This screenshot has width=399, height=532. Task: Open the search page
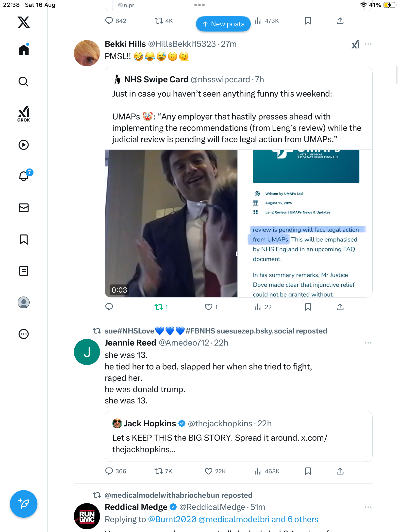(x=24, y=82)
